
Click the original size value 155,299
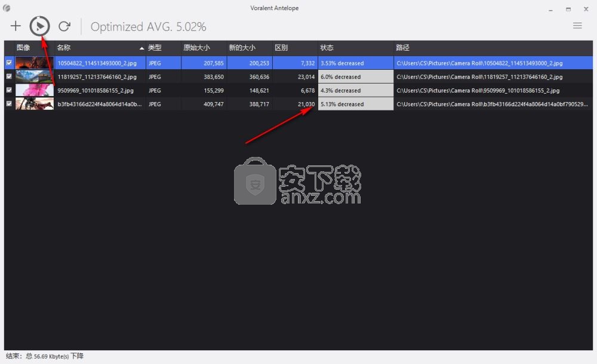click(x=214, y=91)
